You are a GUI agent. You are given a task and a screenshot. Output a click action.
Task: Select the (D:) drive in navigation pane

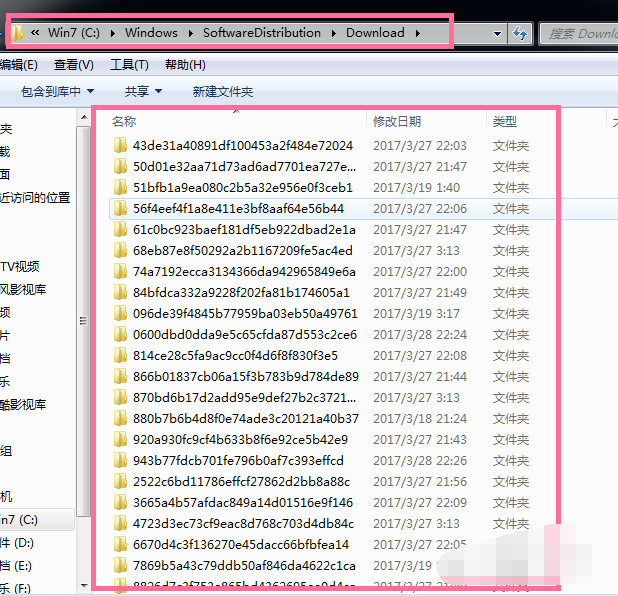point(17,543)
